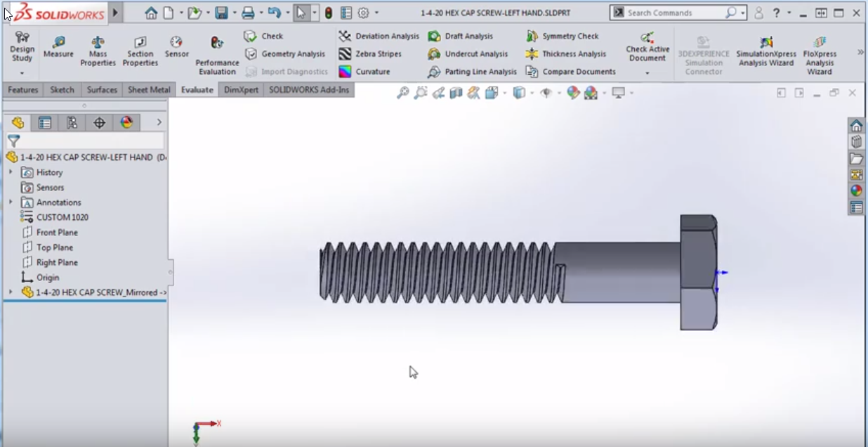
Task: Click the Check tool
Action: click(264, 36)
